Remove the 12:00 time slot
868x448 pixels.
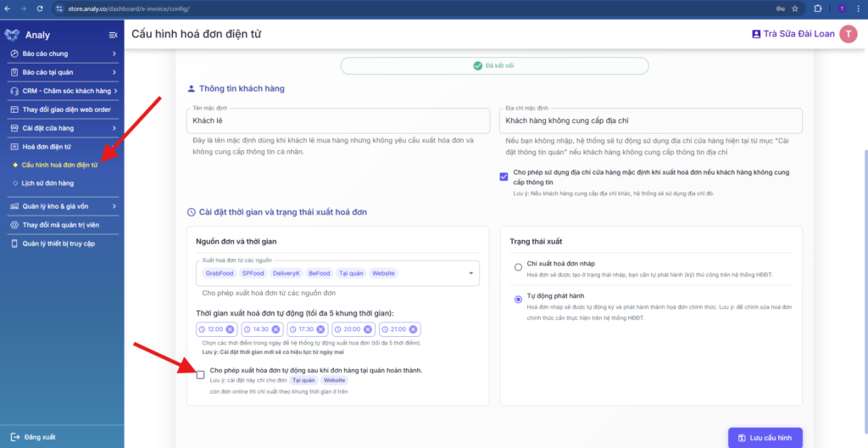(x=230, y=329)
